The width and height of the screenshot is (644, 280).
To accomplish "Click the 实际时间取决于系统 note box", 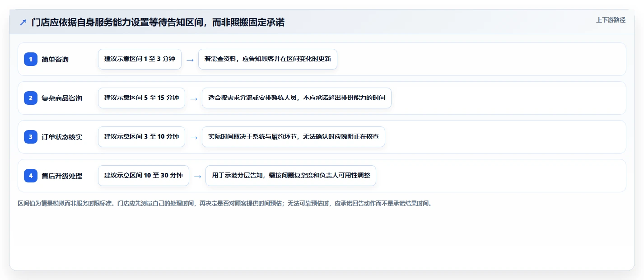I will 294,137.
